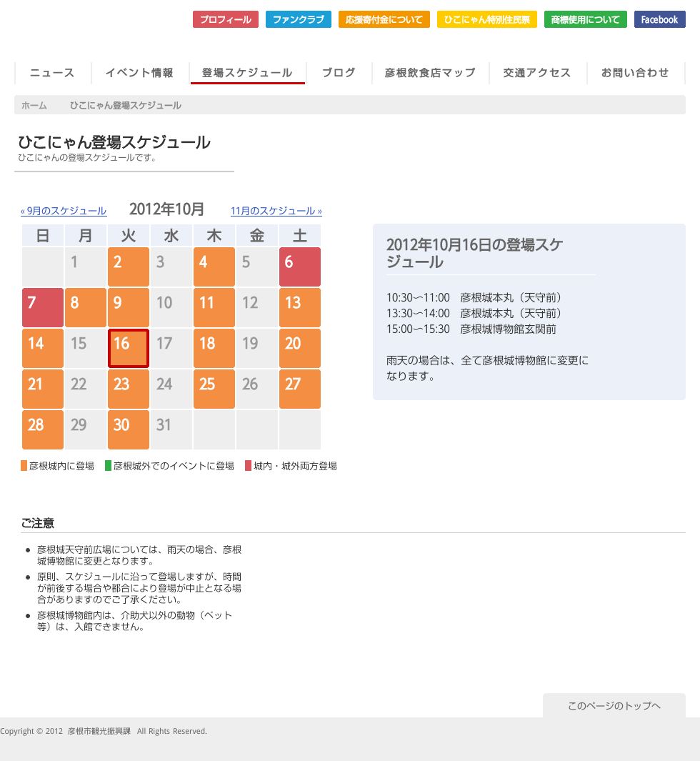Click gray October 15 calendar cell

(x=86, y=348)
